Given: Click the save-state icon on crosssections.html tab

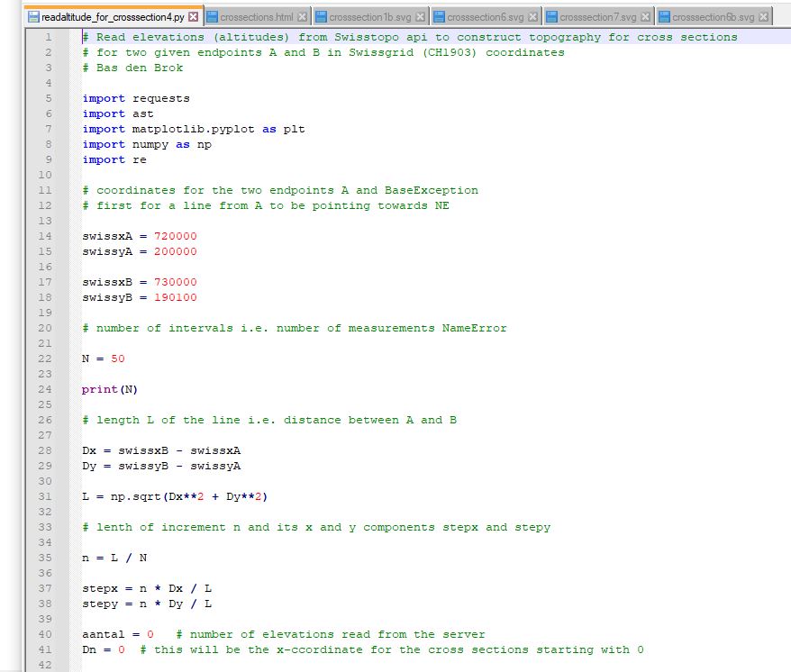Looking at the screenshot, I should click(x=212, y=17).
